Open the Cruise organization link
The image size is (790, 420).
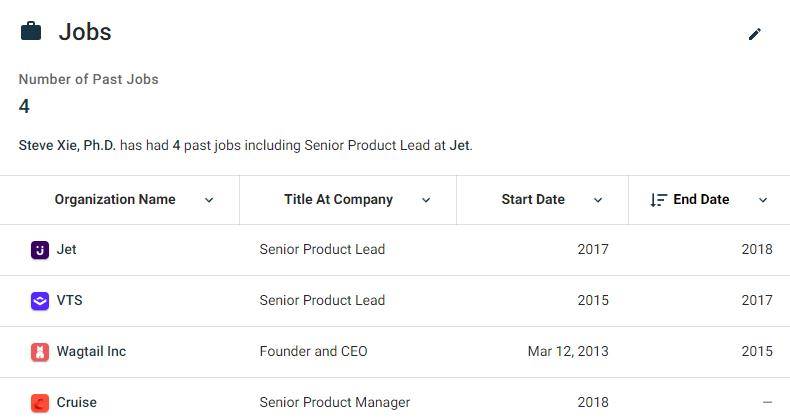click(x=77, y=402)
